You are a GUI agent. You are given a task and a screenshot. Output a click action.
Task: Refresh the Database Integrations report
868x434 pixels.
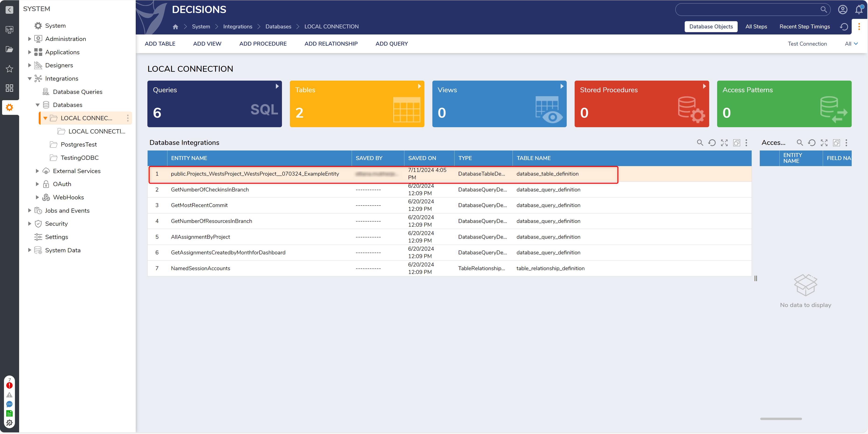[712, 143]
